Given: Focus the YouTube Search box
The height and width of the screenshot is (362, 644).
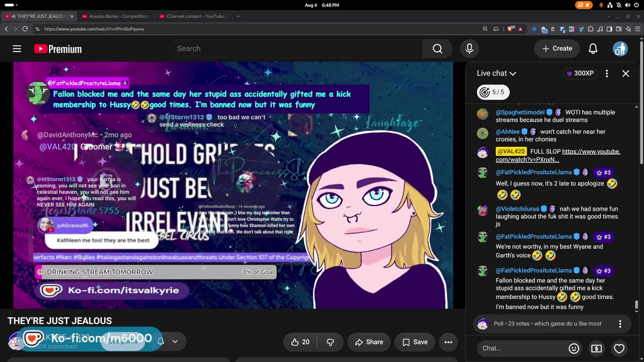Looking at the screenshot, I should (x=296, y=49).
